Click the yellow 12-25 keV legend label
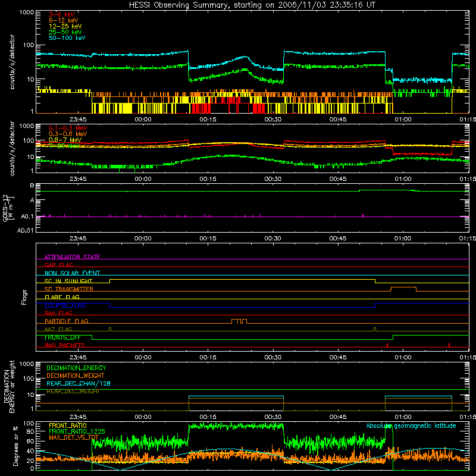 point(65,26)
